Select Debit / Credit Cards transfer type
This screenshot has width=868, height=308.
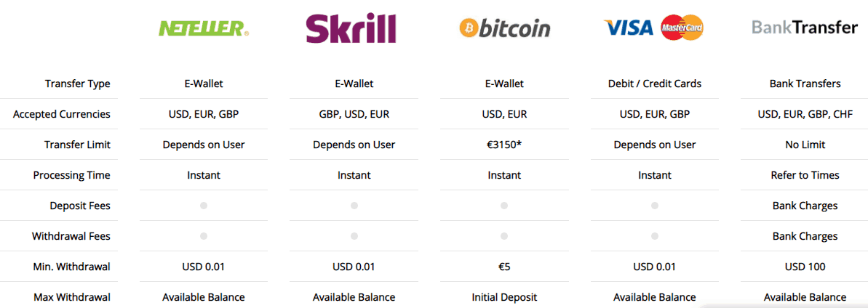[x=654, y=84]
